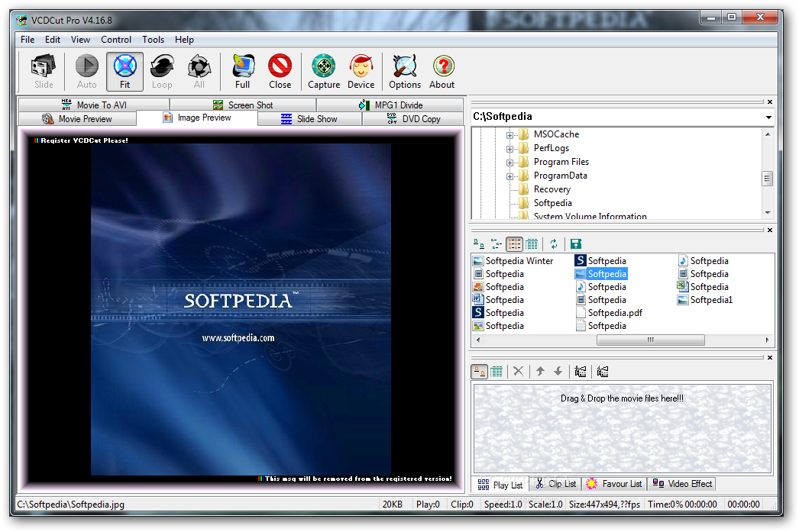Viewport: 799px width, 532px height.
Task: Close the play list panel
Action: click(x=770, y=358)
